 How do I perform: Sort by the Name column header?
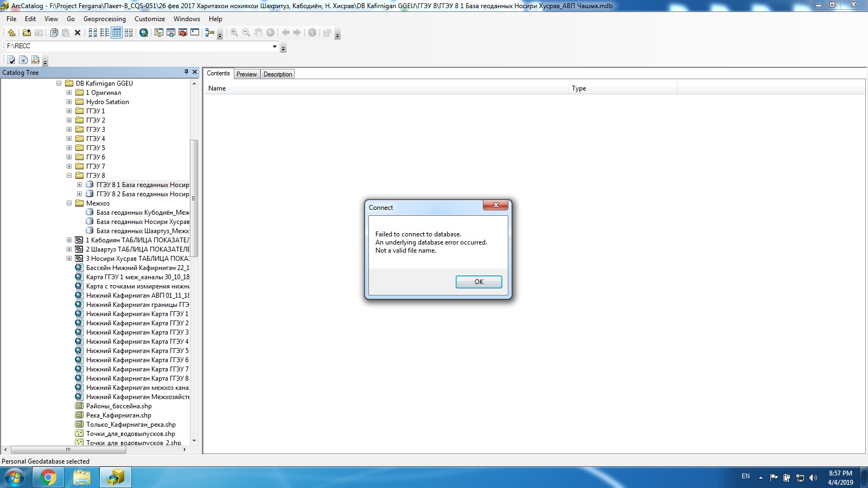click(x=386, y=88)
